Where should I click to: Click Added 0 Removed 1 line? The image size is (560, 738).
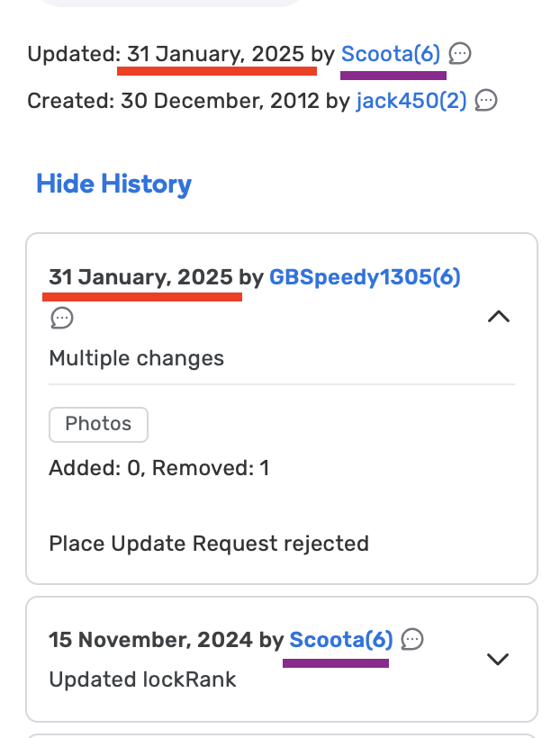[x=159, y=468]
